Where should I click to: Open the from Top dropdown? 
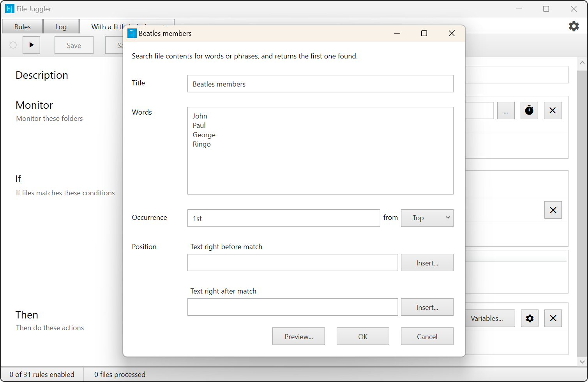pyautogui.click(x=427, y=218)
